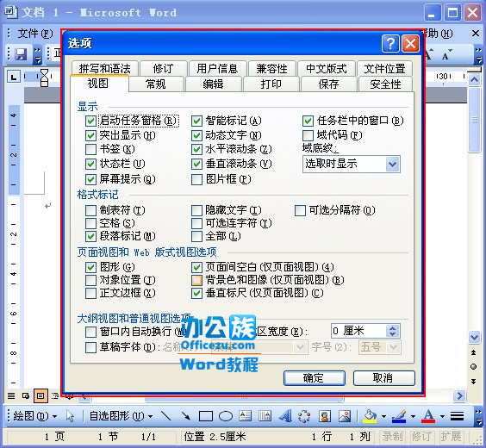The height and width of the screenshot is (448, 486).
Task: Open 绘图 menu dropdown in drawing toolbar
Action: click(35, 416)
